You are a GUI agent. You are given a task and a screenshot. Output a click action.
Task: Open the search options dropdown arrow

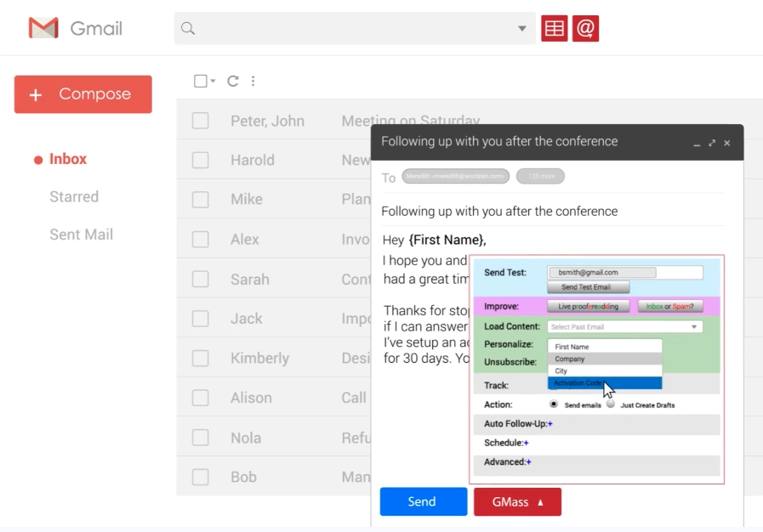point(522,29)
